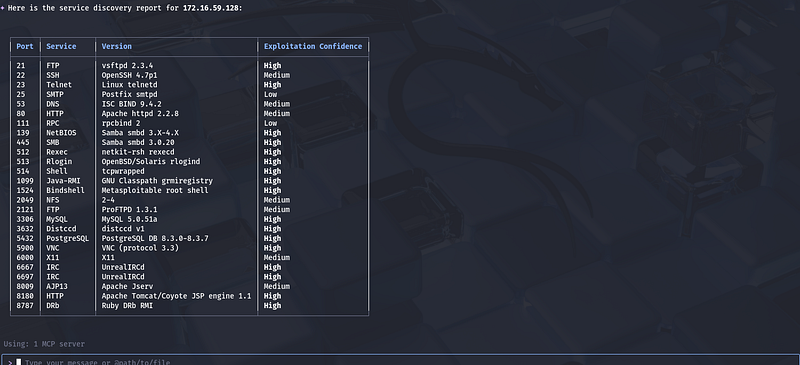The width and height of the screenshot is (800, 365).
Task: Click the message input field at bottom
Action: [x=400, y=360]
